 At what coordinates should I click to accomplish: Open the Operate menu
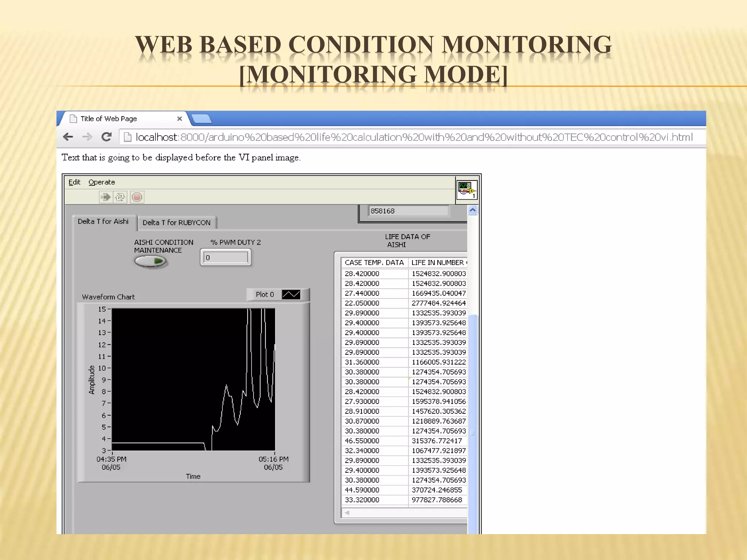pos(102,182)
